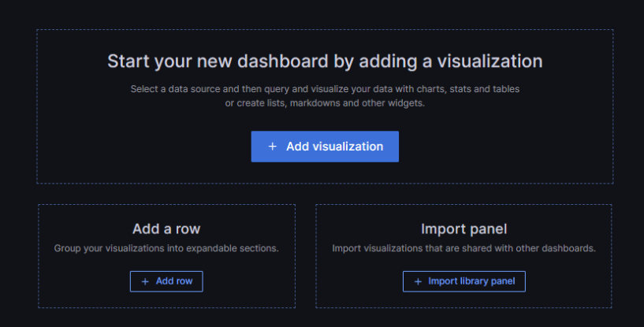Click the words 'other dashboards' in import description

coord(560,248)
